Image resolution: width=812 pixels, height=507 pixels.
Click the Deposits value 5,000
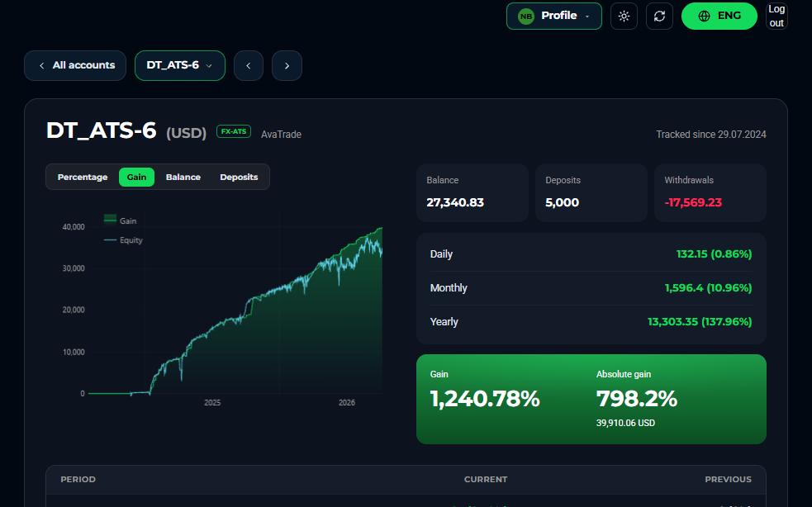[x=562, y=202]
